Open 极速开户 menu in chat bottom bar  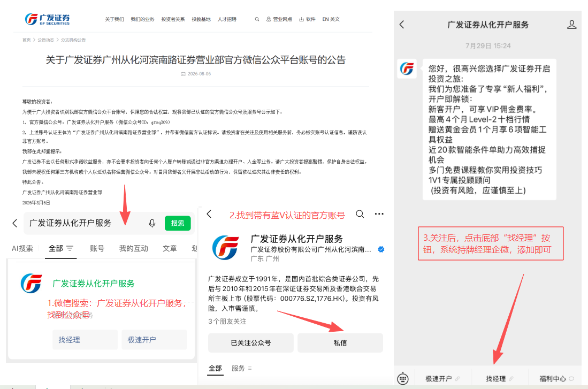coord(442,379)
